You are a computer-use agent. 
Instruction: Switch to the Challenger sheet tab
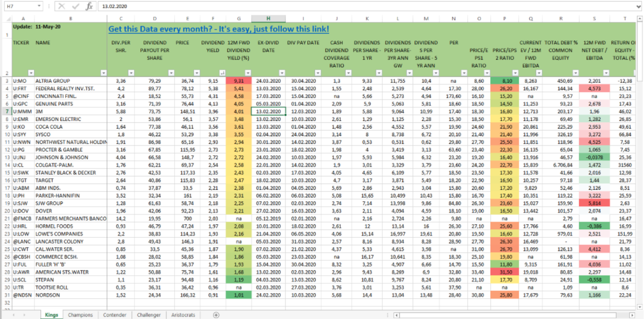coord(149,315)
